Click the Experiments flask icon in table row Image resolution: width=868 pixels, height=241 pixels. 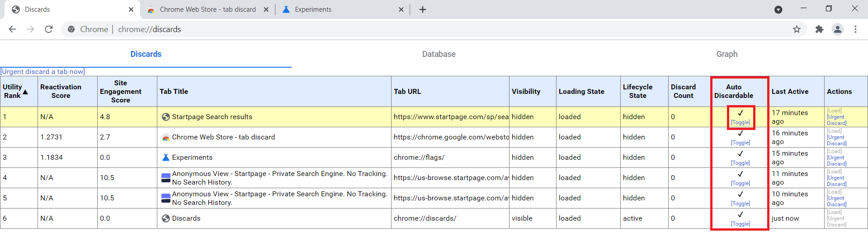point(166,158)
